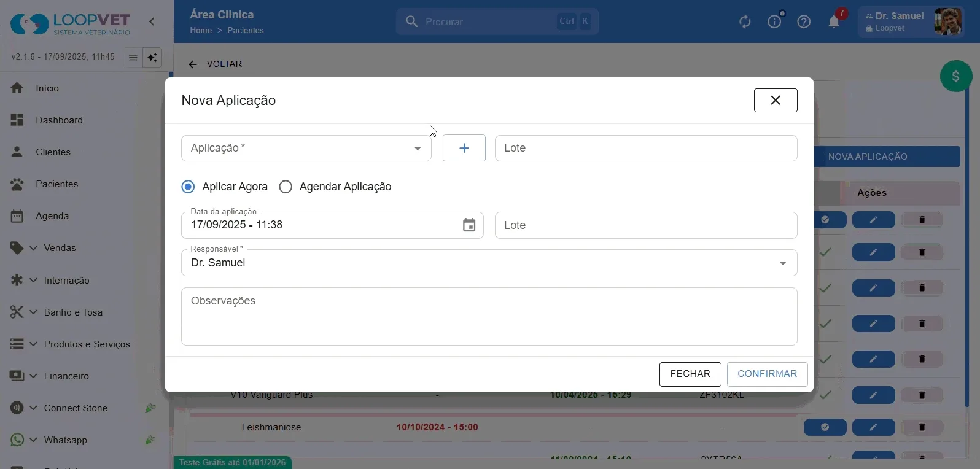Collapse sidebar with the chevron arrow

tap(152, 21)
